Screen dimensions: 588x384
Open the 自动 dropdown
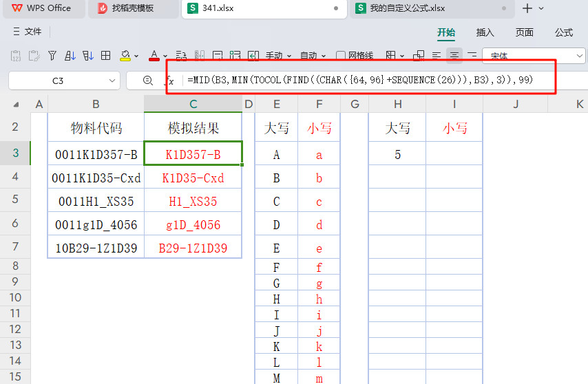pos(313,56)
